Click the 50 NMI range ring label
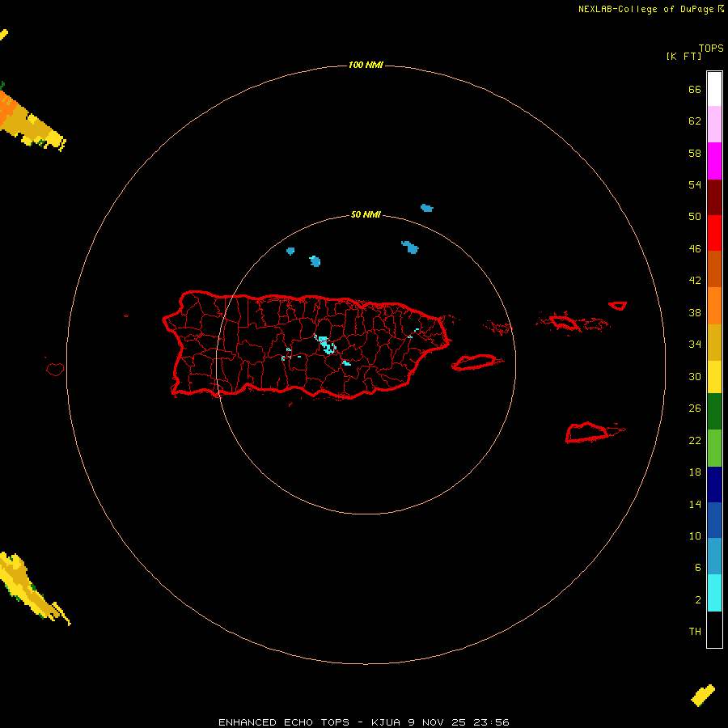 click(x=366, y=214)
